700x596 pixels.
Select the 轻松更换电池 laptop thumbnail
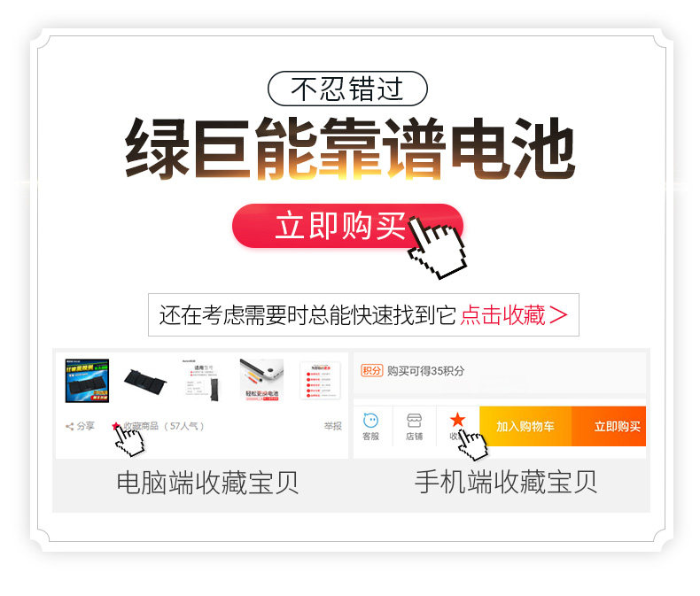pyautogui.click(x=261, y=380)
